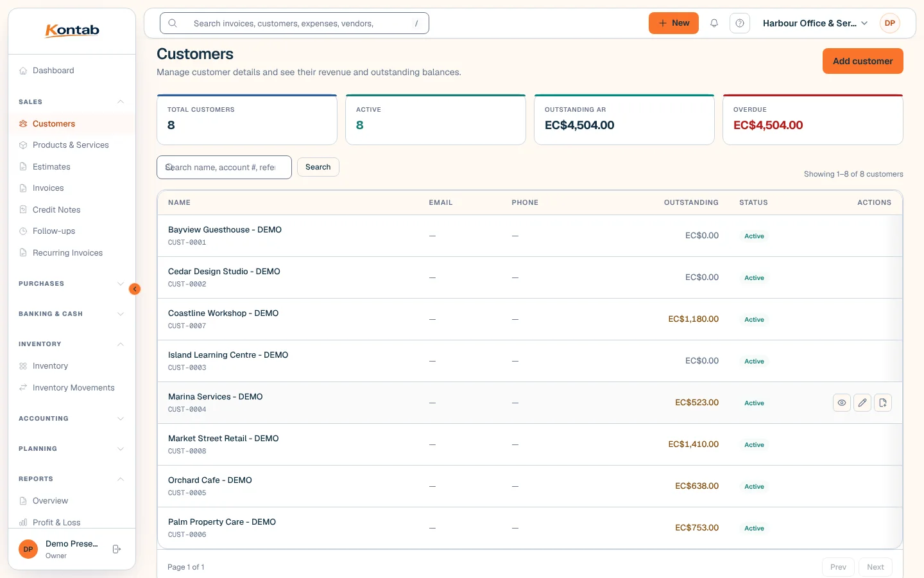924x578 pixels.
Task: Focus the global search invoices field
Action: click(294, 23)
